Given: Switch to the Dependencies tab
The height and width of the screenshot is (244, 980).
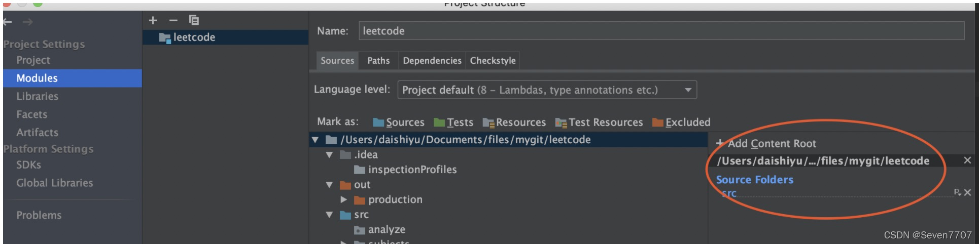Looking at the screenshot, I should pos(432,61).
